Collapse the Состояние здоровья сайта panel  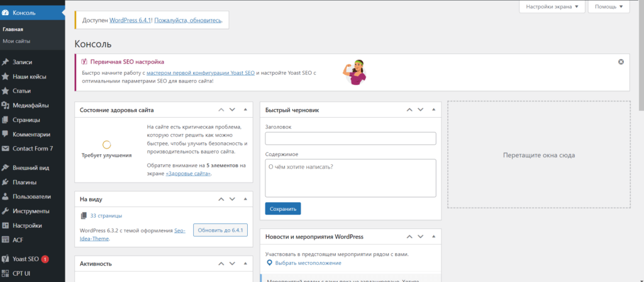245,110
